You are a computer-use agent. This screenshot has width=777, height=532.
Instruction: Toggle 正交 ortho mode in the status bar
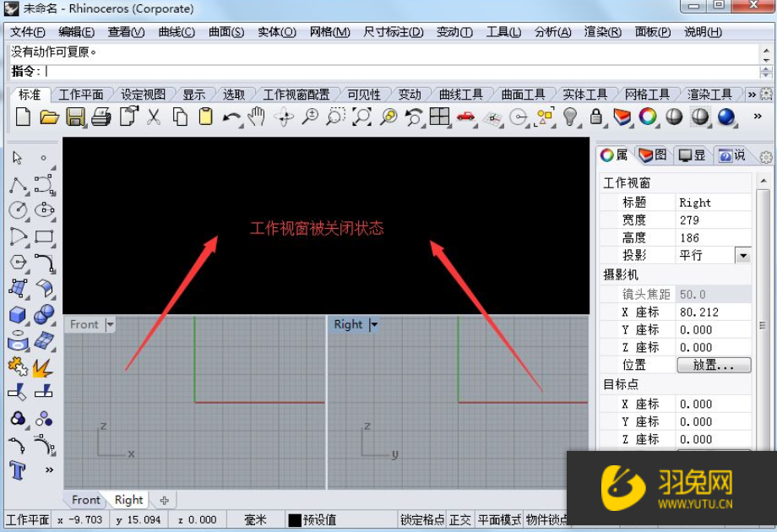[x=459, y=519]
